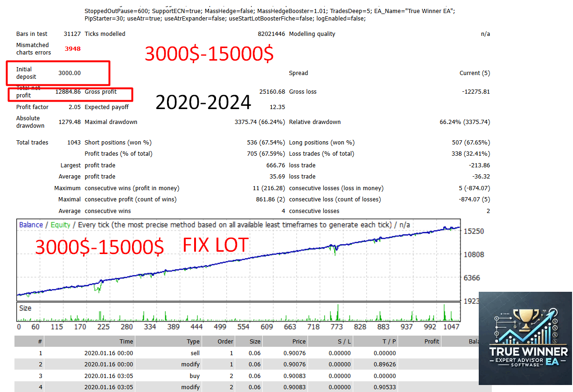This screenshot has height=392, width=573.
Task: Select the buy cell in row 3
Action: [x=195, y=376]
